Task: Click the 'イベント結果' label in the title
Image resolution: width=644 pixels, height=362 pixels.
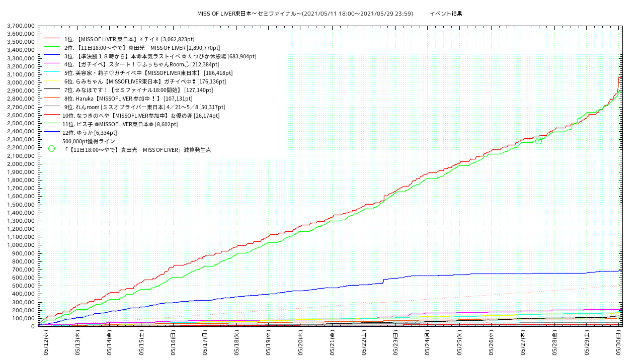Action: click(446, 14)
